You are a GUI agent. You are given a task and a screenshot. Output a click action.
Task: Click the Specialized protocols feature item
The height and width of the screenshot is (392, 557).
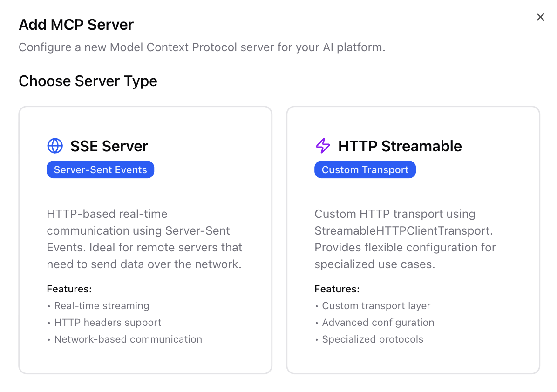point(373,339)
